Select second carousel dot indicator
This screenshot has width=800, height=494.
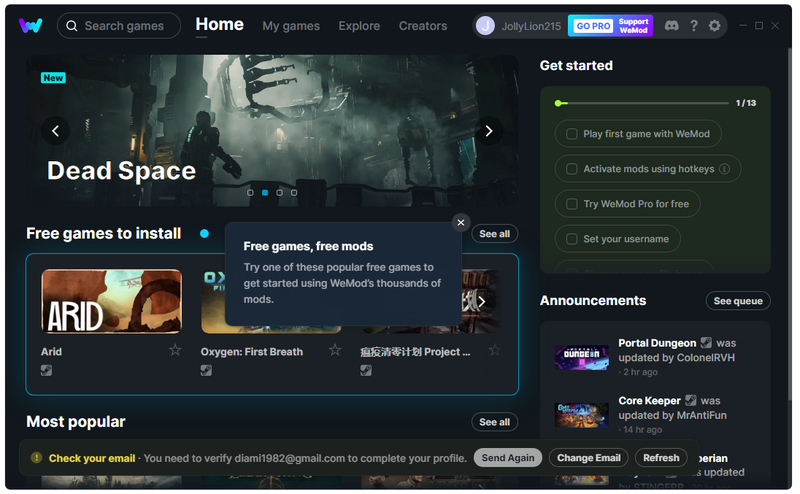coord(265,192)
